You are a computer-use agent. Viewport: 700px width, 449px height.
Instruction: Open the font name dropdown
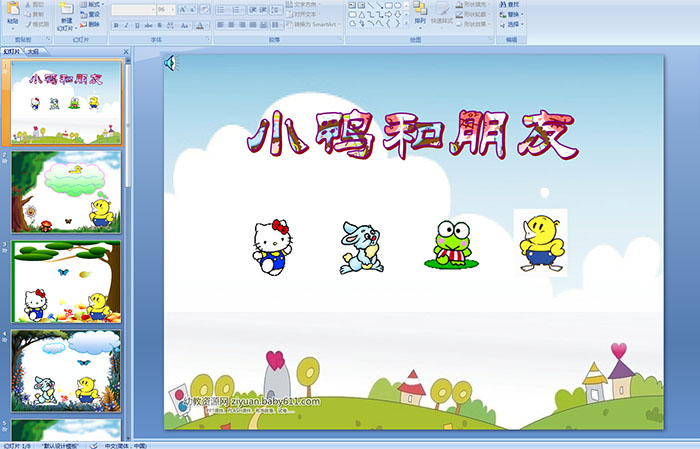point(153,9)
